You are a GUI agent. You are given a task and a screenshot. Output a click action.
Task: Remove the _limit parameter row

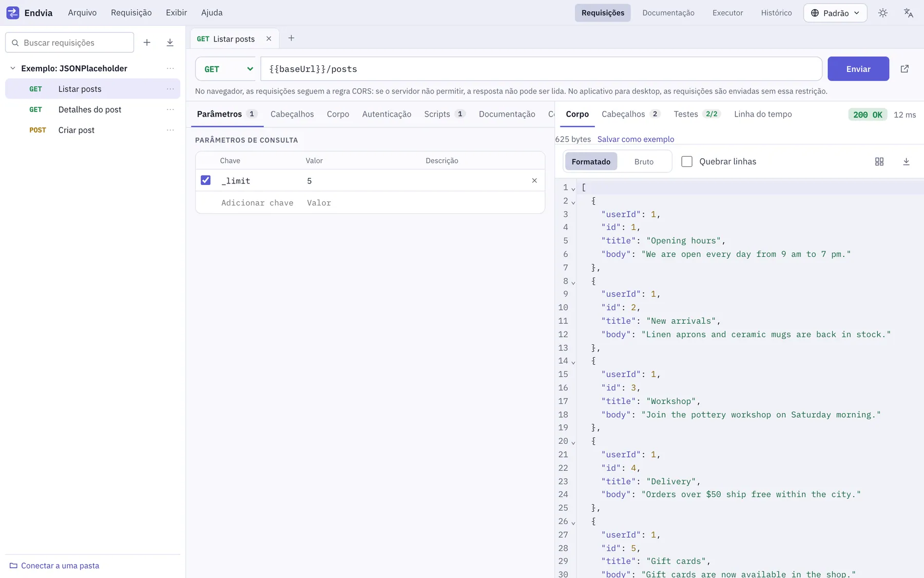(534, 180)
